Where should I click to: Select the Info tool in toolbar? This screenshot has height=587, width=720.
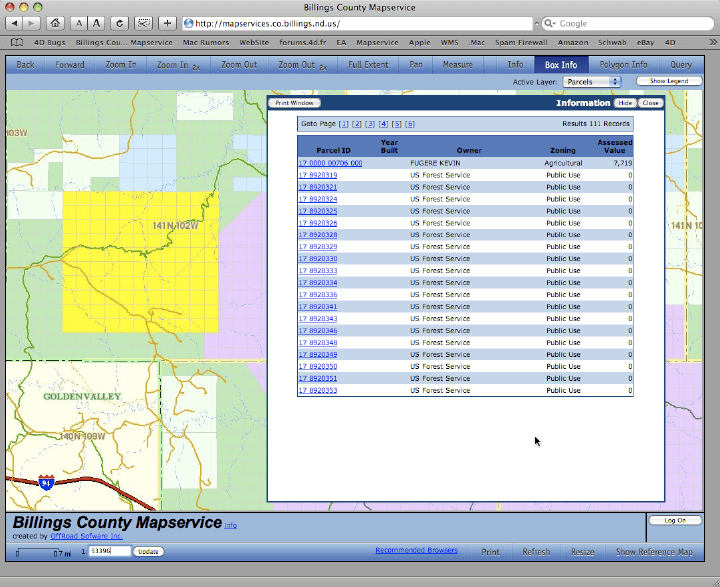pyautogui.click(x=515, y=65)
